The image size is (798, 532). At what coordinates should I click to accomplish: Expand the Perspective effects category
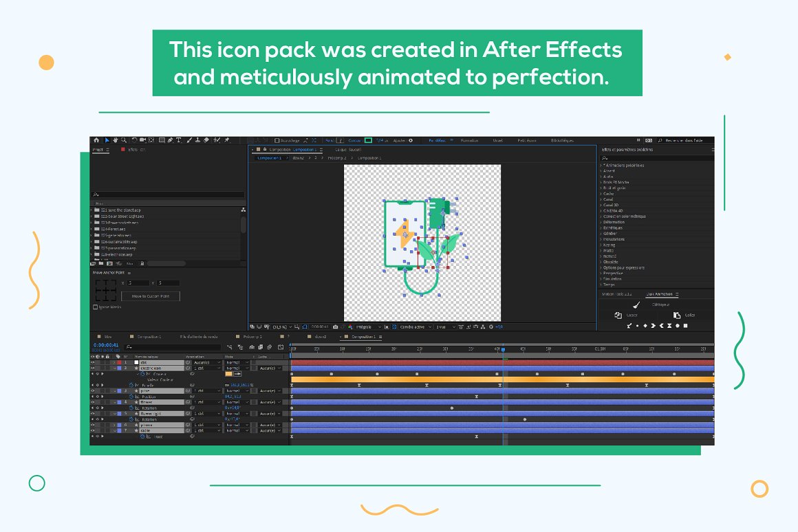pos(601,273)
